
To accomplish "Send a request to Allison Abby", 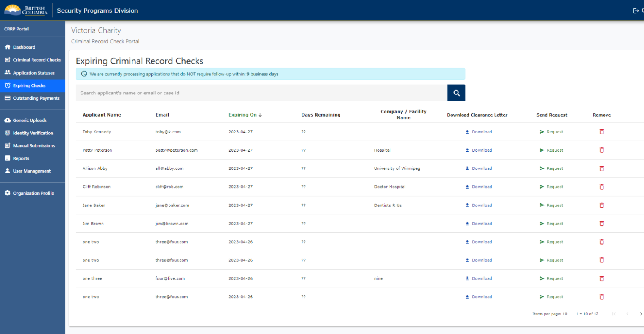I will pos(551,169).
